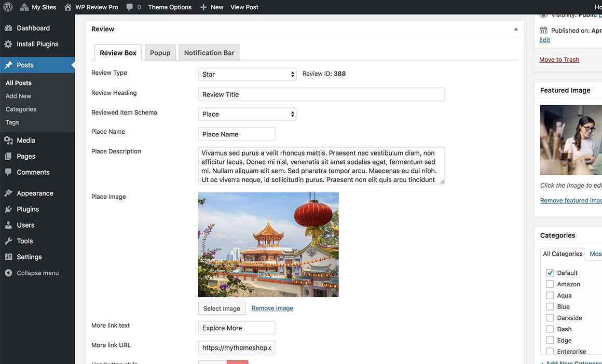Click the plus icon next to New
Image resolution: width=602 pixels, height=364 pixels.
203,7
